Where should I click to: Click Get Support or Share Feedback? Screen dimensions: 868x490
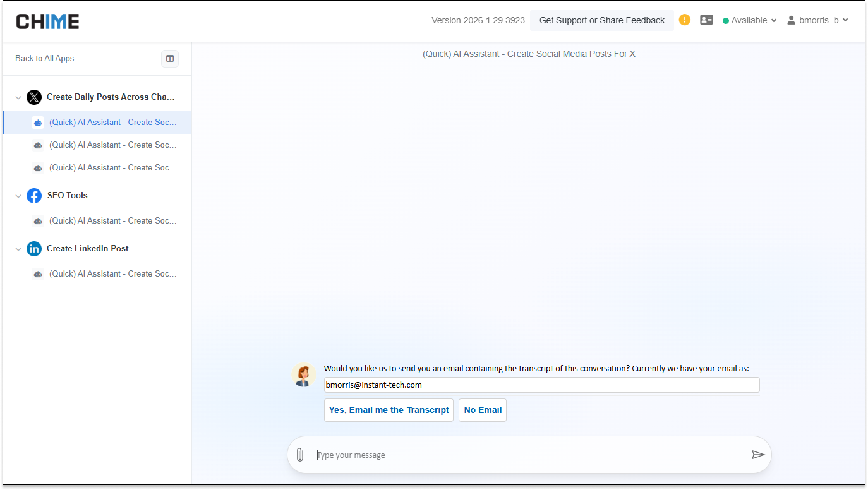point(601,20)
